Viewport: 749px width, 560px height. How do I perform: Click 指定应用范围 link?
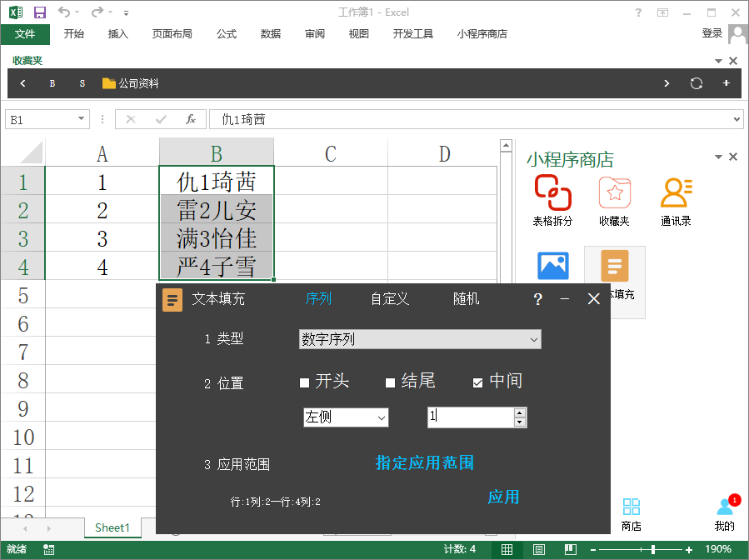tap(425, 462)
